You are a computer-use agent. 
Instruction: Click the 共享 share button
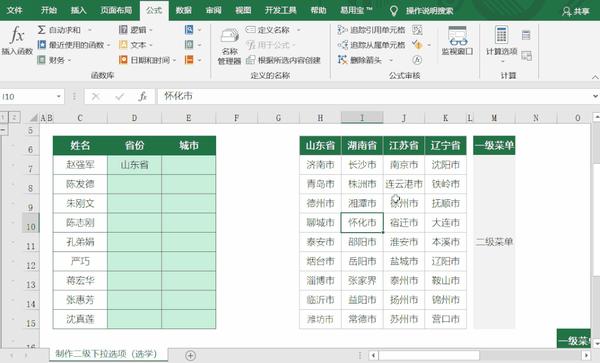coord(576,11)
